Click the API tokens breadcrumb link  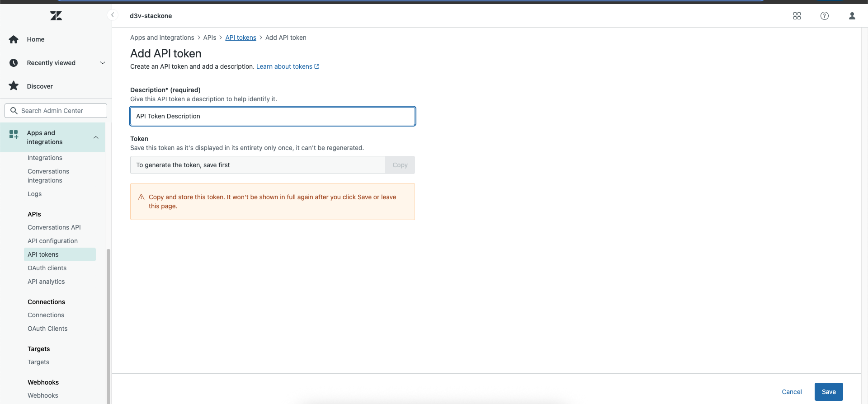click(241, 38)
